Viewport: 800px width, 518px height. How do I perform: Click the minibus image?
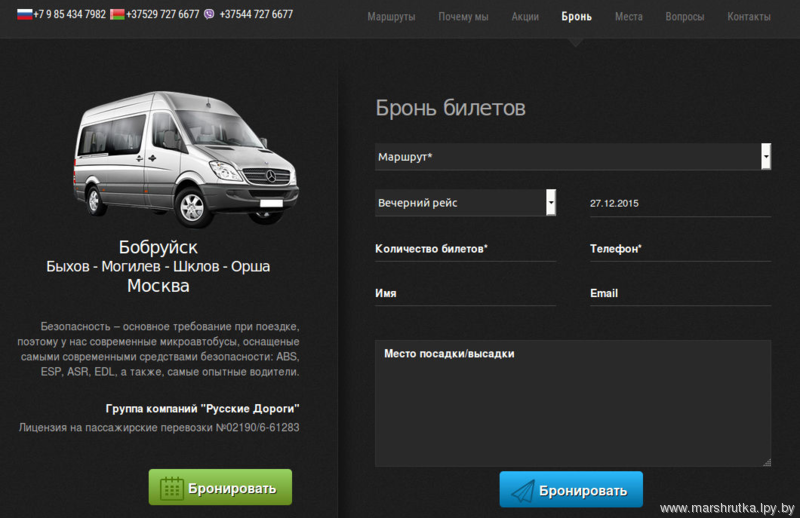tap(186, 159)
